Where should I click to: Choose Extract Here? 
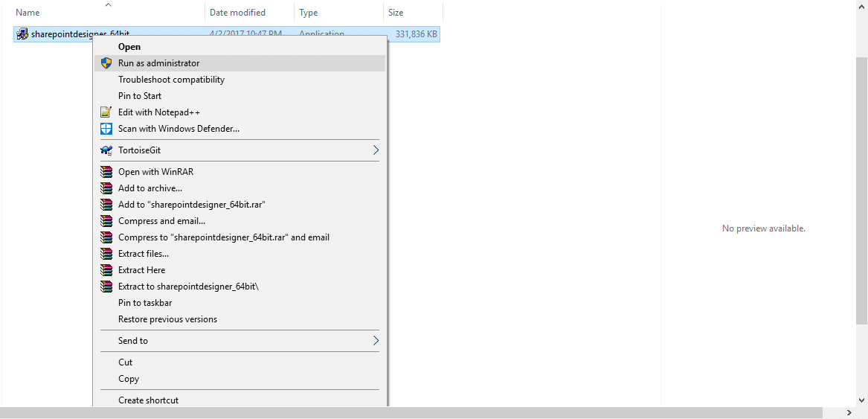239,270
